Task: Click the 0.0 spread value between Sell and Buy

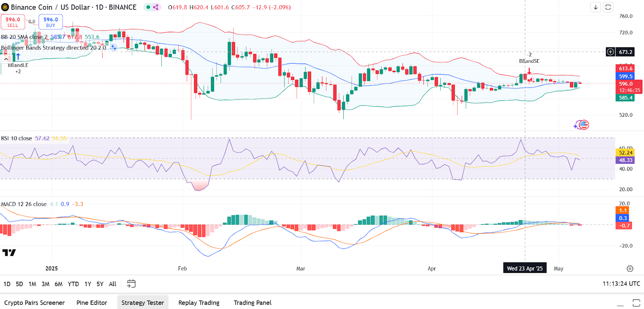Action: [x=32, y=22]
